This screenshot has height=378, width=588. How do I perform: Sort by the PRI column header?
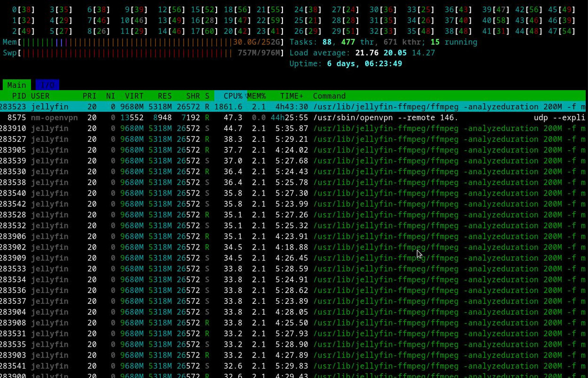[x=89, y=96]
